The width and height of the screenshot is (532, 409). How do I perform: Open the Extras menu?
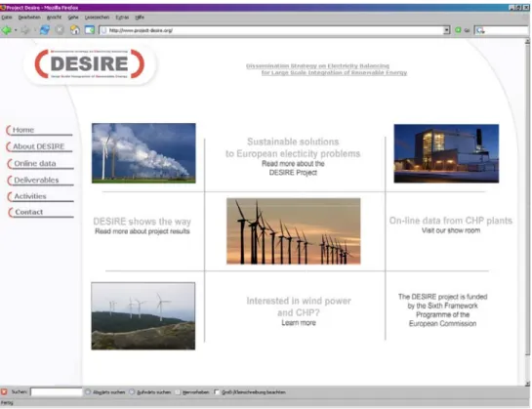click(122, 18)
